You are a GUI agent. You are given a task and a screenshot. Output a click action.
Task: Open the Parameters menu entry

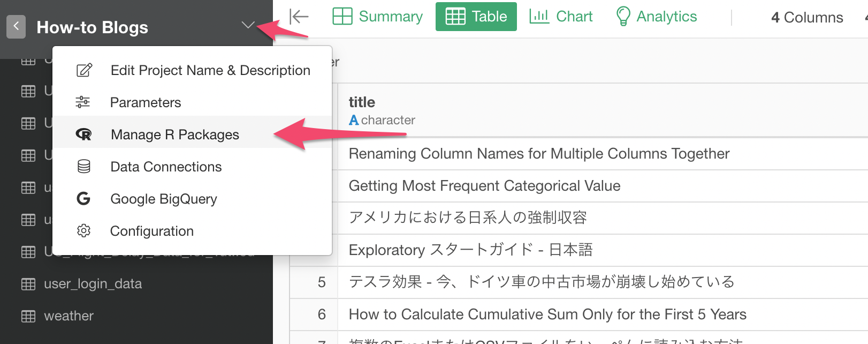pyautogui.click(x=146, y=102)
